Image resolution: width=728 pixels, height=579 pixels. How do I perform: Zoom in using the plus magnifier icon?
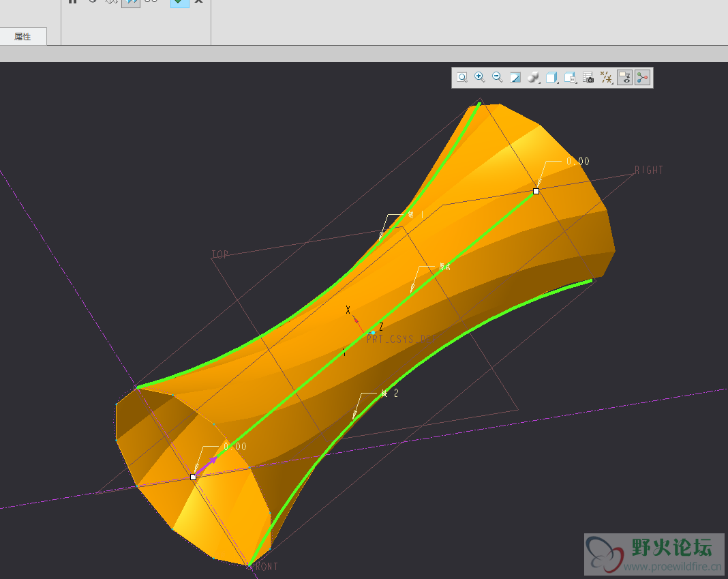tap(480, 78)
